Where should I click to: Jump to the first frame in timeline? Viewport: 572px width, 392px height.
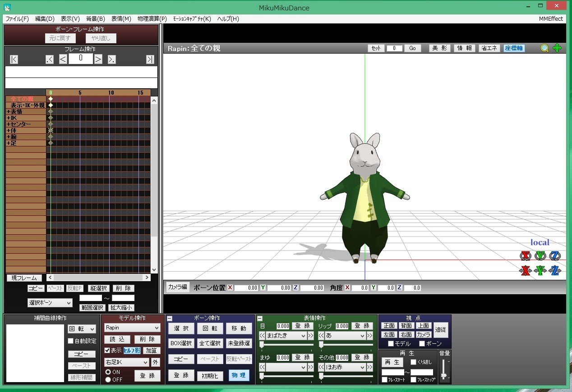pyautogui.click(x=14, y=59)
